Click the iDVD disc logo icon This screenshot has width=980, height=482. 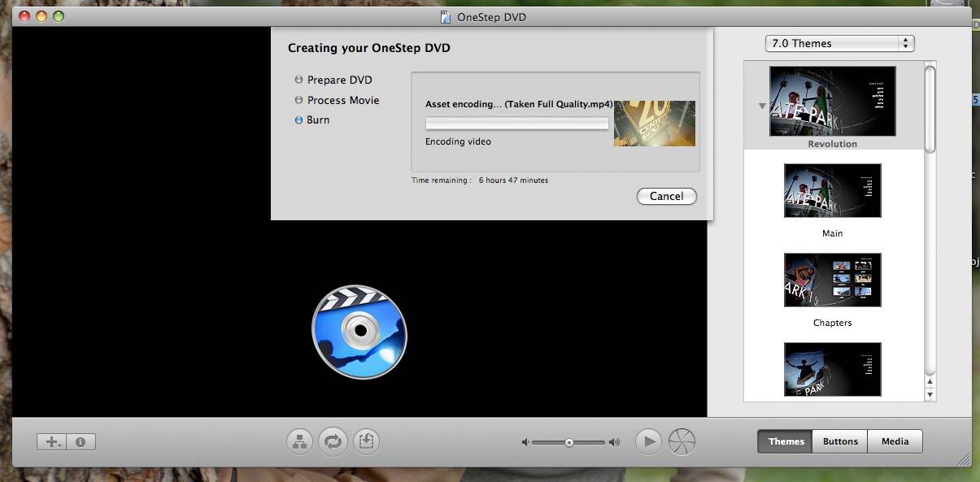(359, 331)
